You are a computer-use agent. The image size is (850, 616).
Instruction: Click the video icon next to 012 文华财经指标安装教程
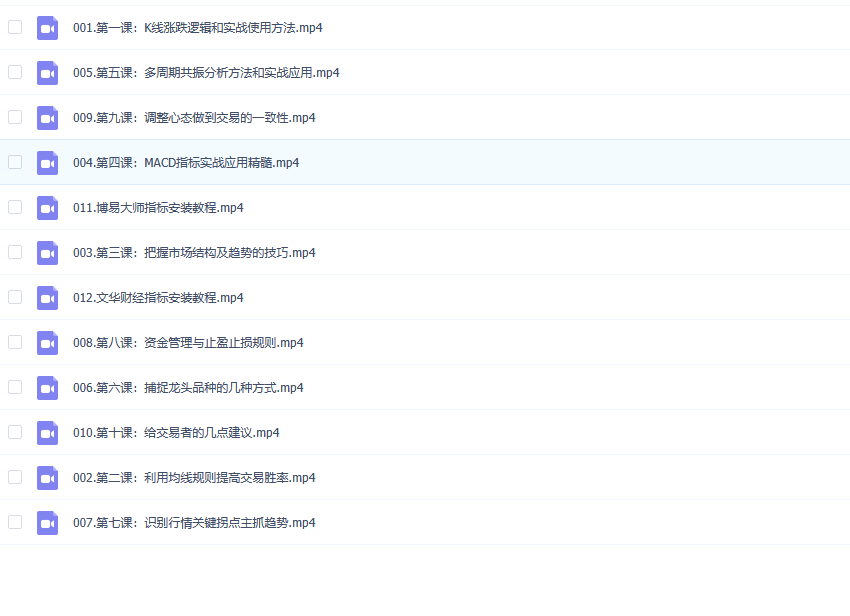point(47,297)
